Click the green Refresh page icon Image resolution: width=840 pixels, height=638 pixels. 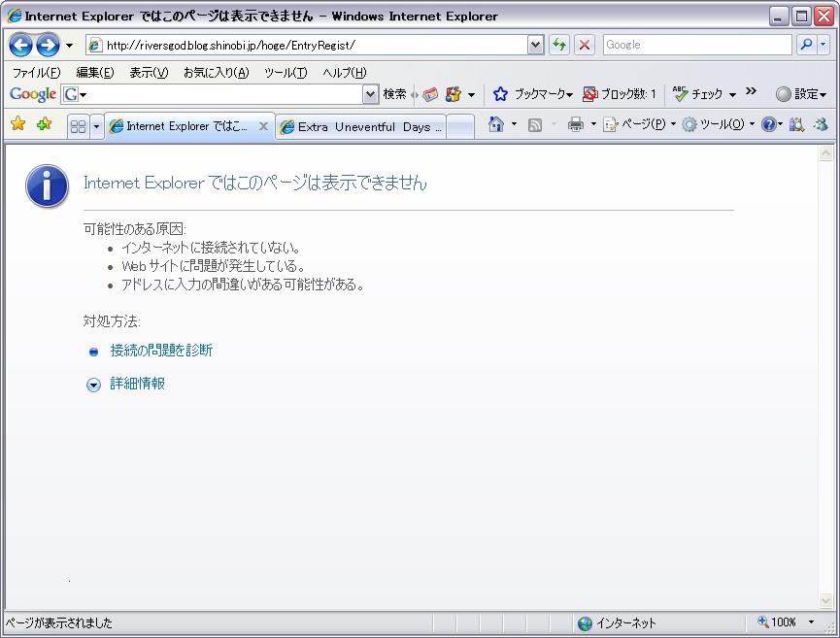tap(558, 45)
